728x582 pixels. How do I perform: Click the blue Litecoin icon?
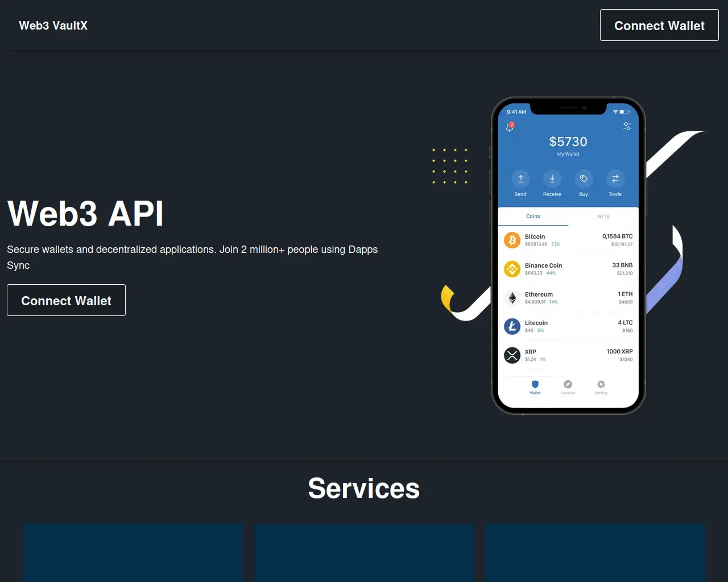point(512,326)
